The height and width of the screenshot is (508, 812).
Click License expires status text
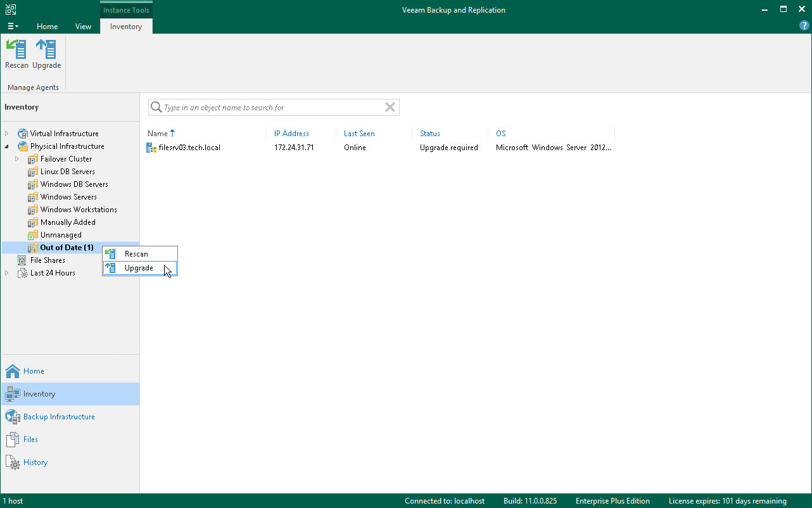pos(727,501)
